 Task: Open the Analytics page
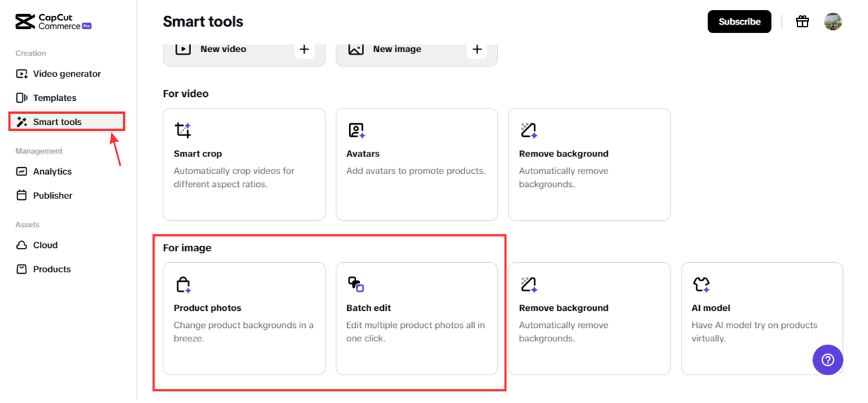pyautogui.click(x=52, y=171)
